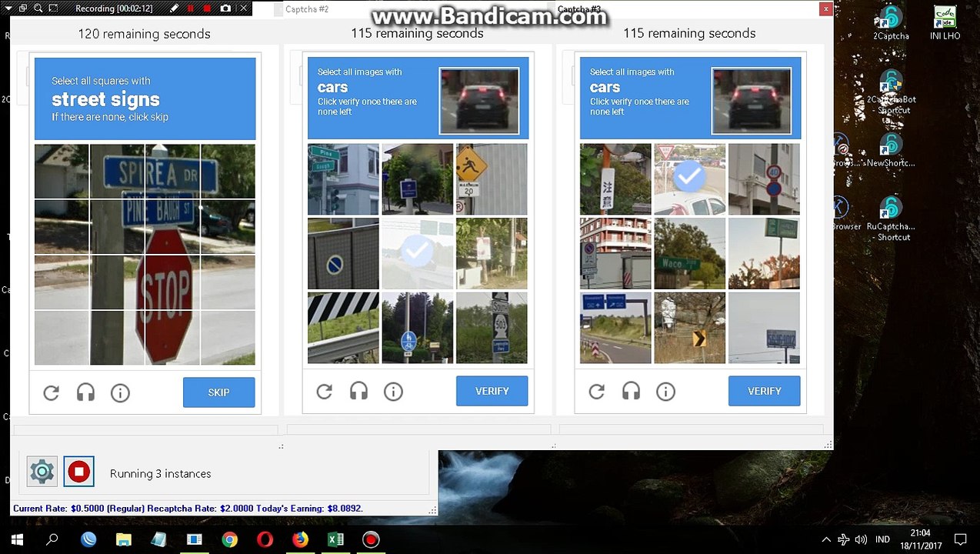Switch Captcha #2 to audio challenge

[358, 392]
